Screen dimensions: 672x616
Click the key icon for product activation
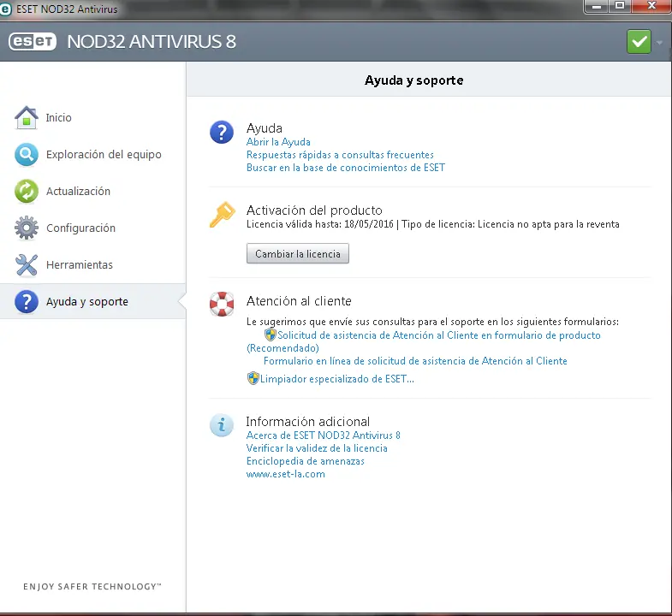(222, 214)
